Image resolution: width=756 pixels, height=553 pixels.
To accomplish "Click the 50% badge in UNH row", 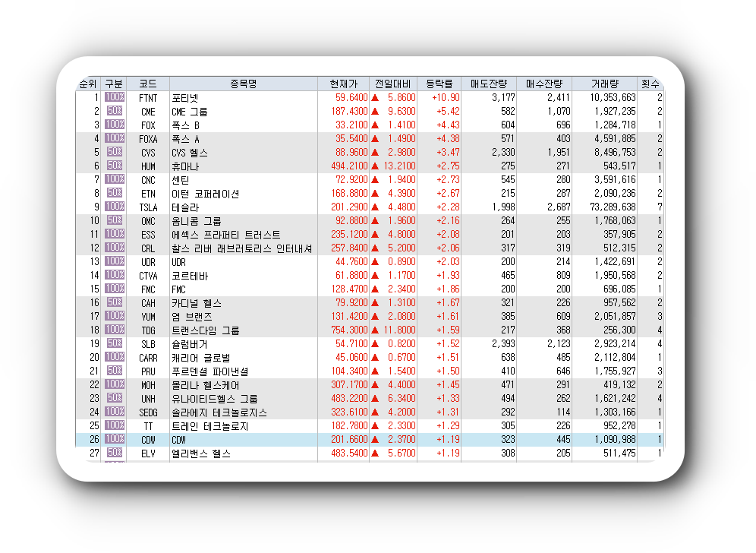I will click(115, 398).
